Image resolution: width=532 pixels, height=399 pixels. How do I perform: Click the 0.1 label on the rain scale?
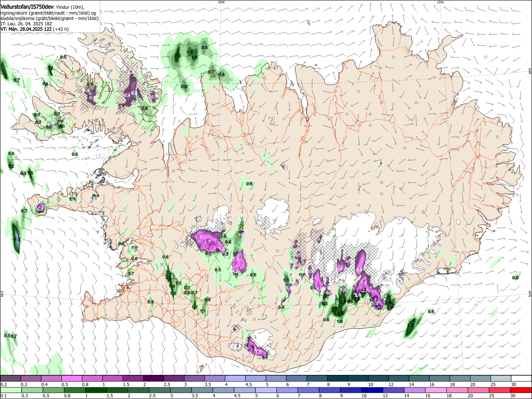[3, 396]
